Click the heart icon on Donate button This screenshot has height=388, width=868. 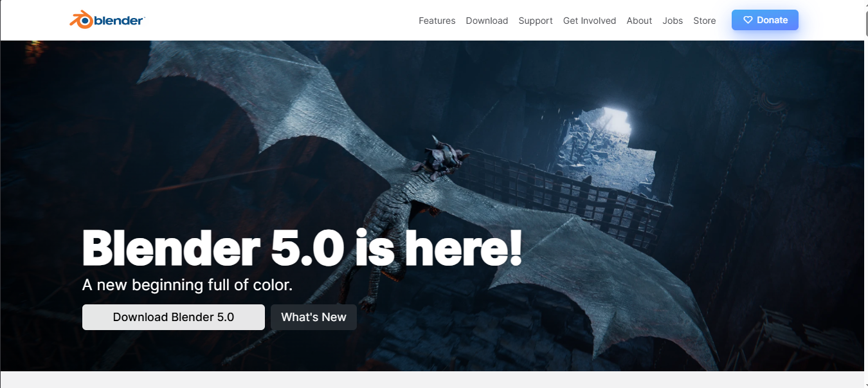click(x=748, y=20)
